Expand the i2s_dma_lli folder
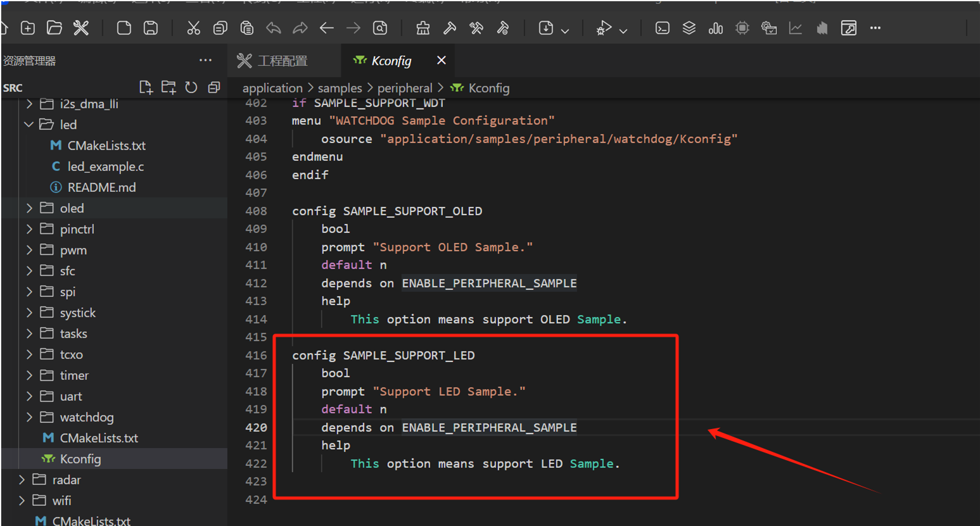The image size is (980, 526). click(29, 104)
